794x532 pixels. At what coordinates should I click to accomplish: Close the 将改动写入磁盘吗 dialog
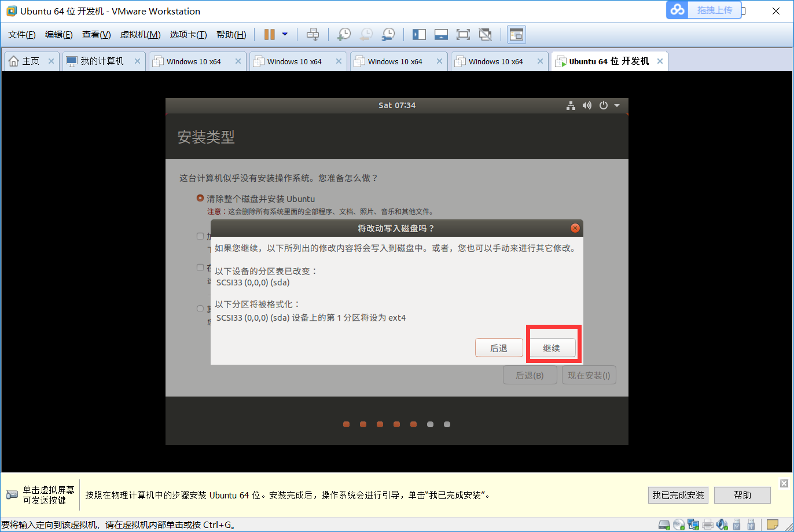click(x=575, y=228)
